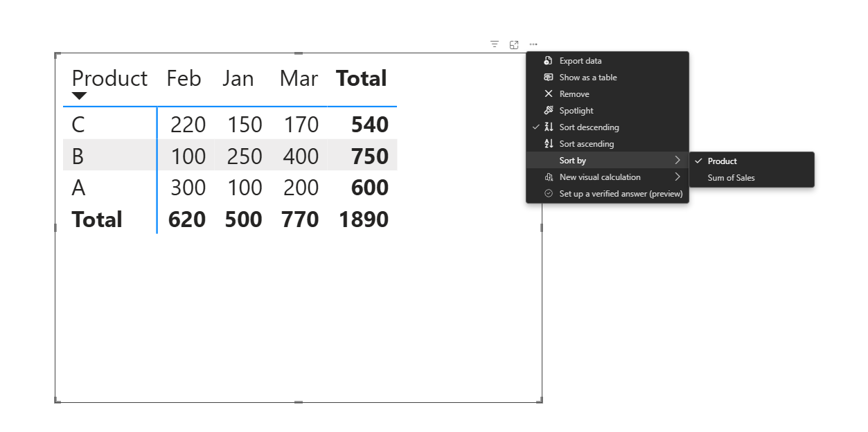Click grand total 1890
This screenshot has width=868, height=432.
tap(364, 219)
